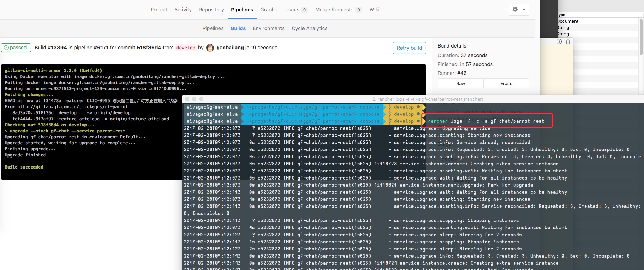Screen dimensions: 644x270
Task: Click the Retry build button
Action: coord(409,48)
